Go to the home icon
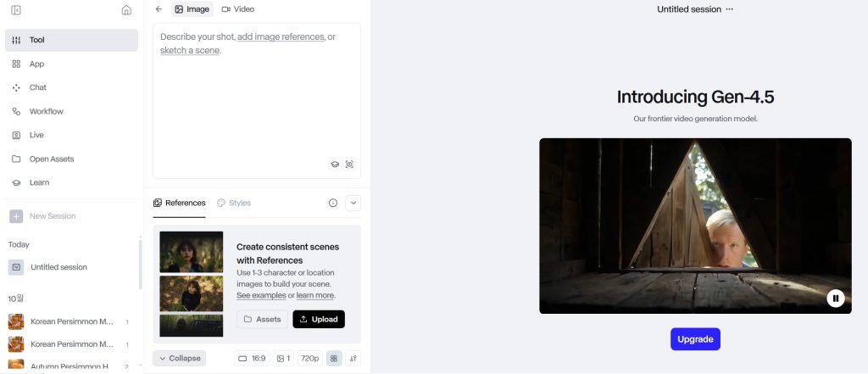The height and width of the screenshot is (374, 868). tap(126, 10)
